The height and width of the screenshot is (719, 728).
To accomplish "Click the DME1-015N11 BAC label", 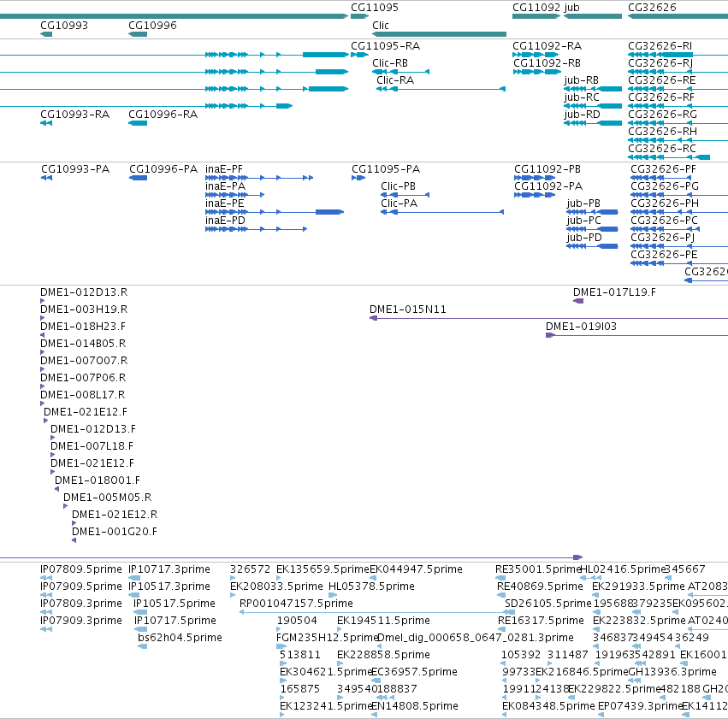I will (408, 309).
